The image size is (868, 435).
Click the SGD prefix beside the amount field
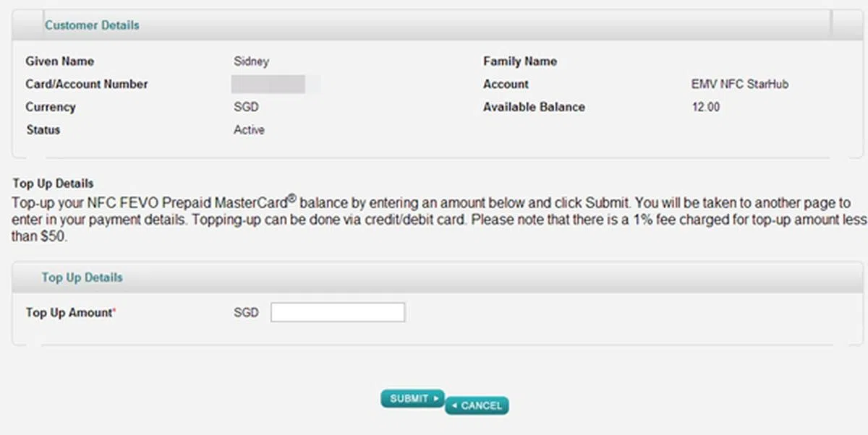pyautogui.click(x=246, y=313)
